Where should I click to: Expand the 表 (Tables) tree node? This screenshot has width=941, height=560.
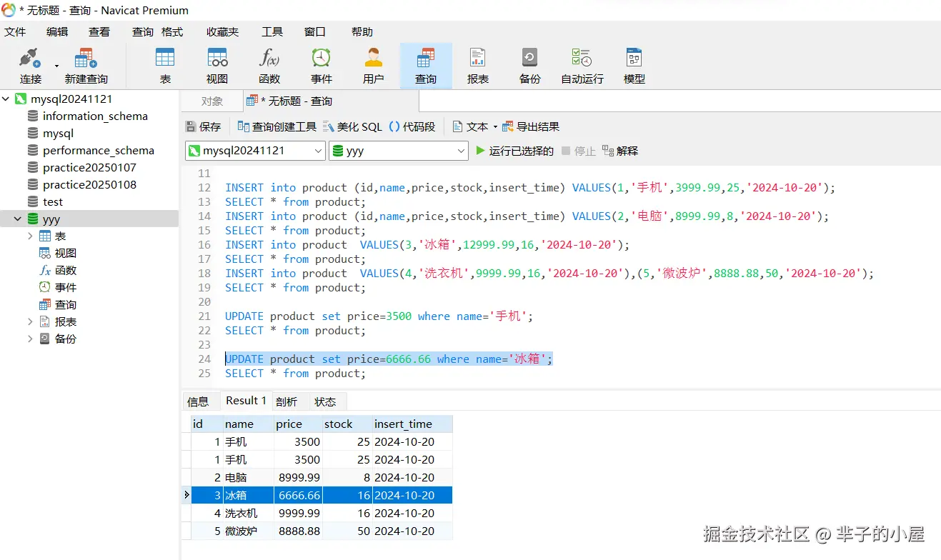pyautogui.click(x=30, y=236)
